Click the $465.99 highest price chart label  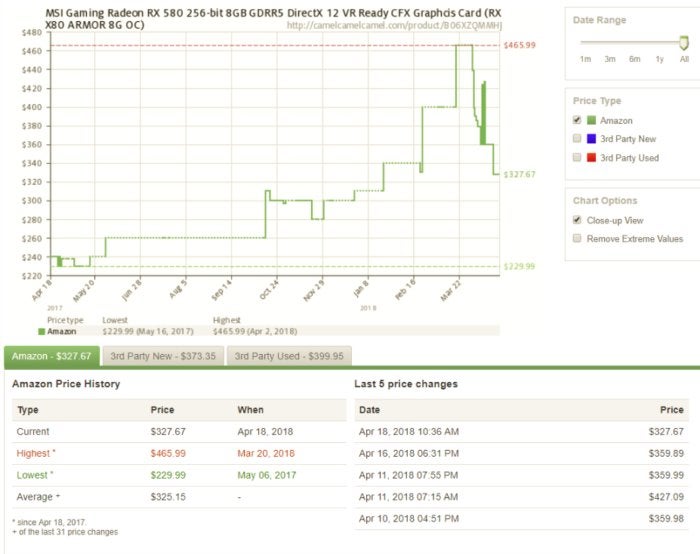pyautogui.click(x=519, y=45)
